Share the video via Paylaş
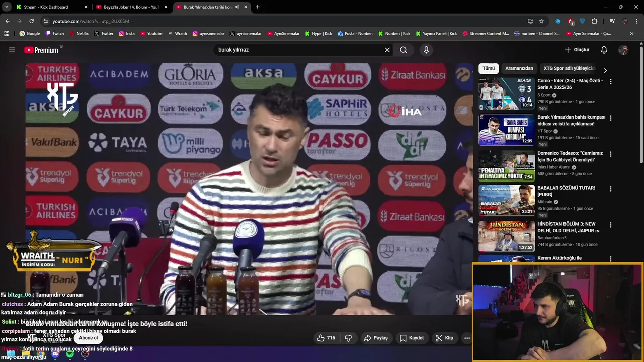Image resolution: width=644 pixels, height=362 pixels. (376, 338)
